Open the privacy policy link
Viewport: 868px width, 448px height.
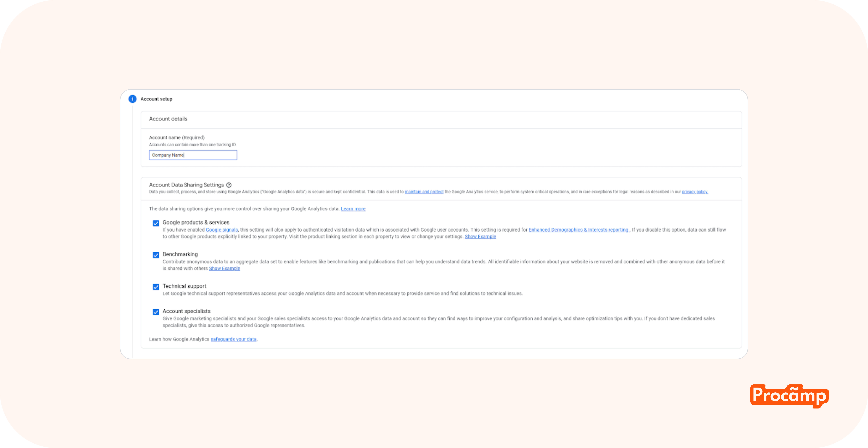pyautogui.click(x=695, y=192)
